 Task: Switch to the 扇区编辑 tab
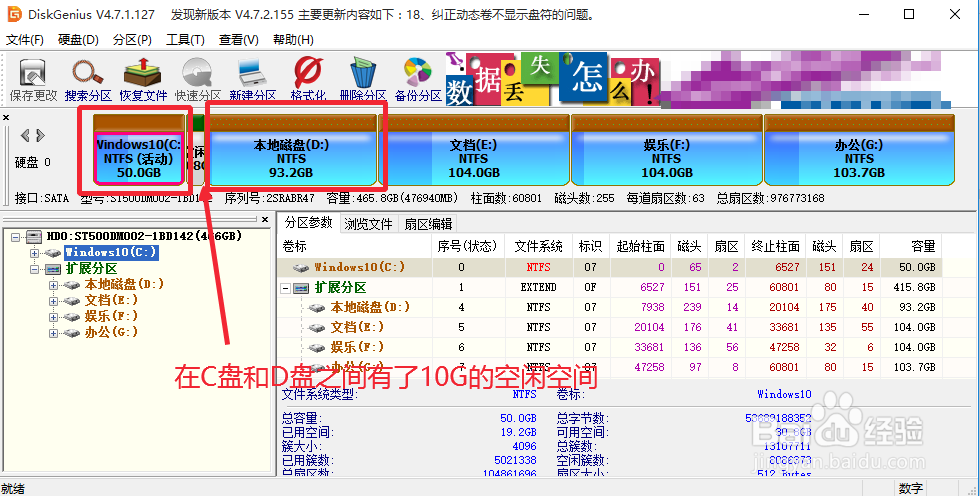coord(428,224)
